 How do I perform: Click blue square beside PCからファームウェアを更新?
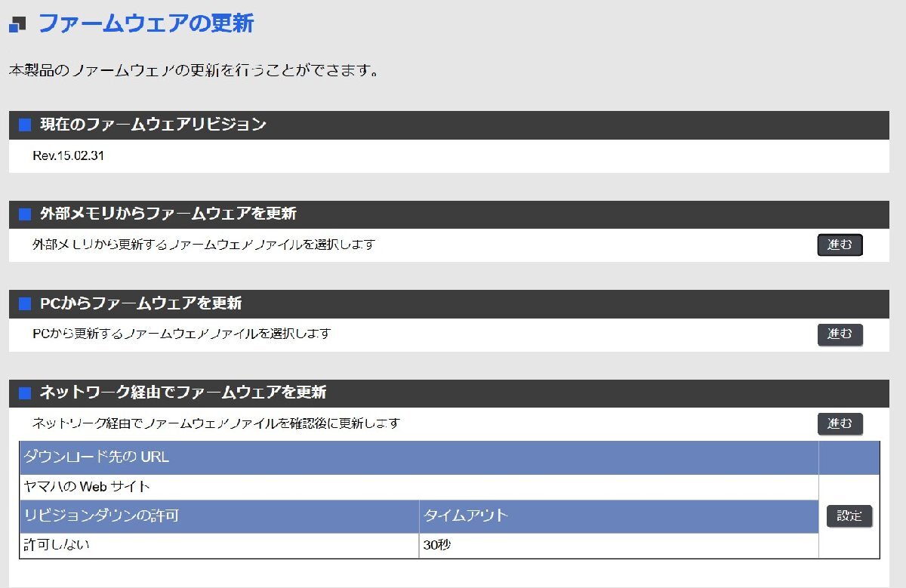25,304
